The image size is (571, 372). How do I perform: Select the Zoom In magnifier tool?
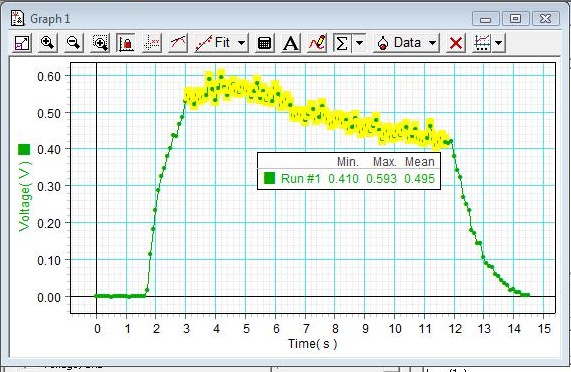tap(48, 43)
